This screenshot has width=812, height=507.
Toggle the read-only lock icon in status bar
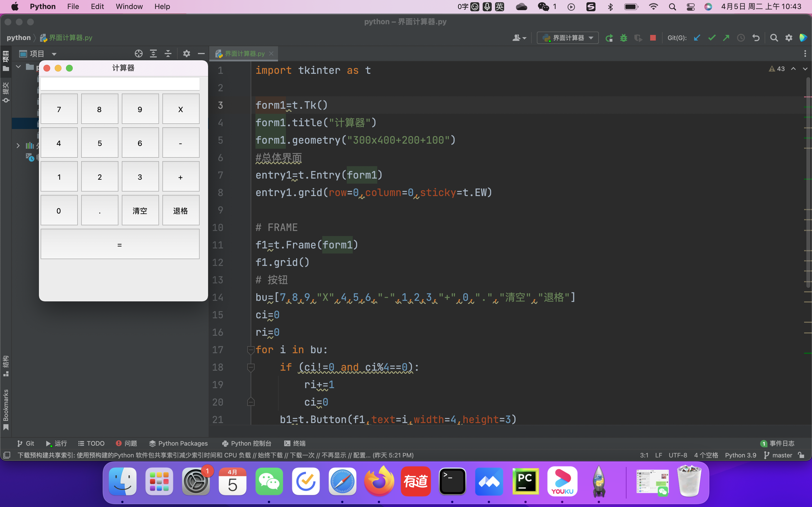[801, 455]
